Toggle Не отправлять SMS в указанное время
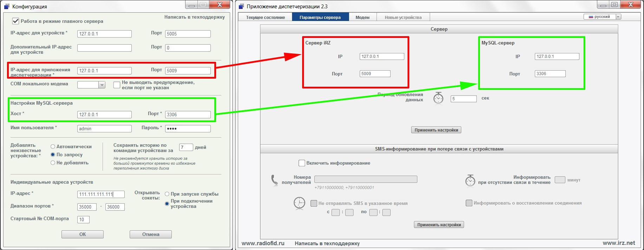The image size is (644, 250). 314,203
